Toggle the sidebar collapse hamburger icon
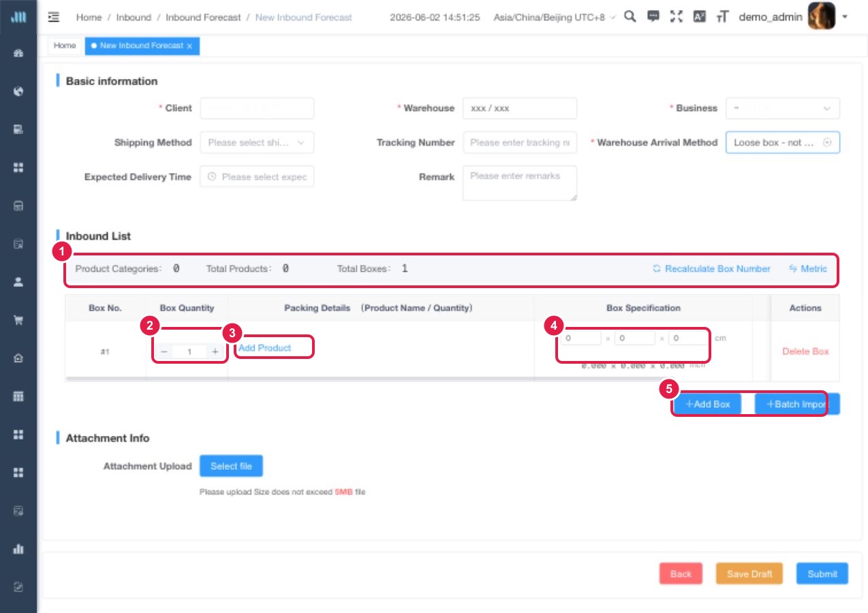Image resolution: width=868 pixels, height=613 pixels. (x=54, y=17)
